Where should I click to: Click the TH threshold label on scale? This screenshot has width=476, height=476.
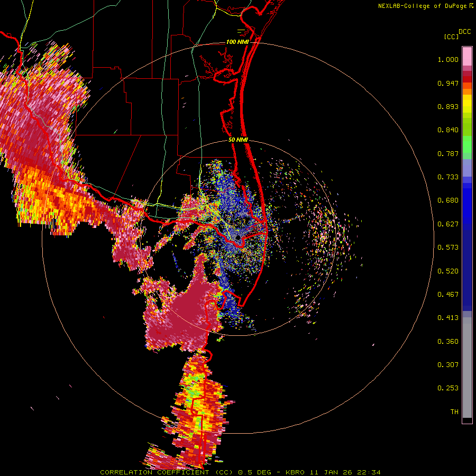(454, 412)
